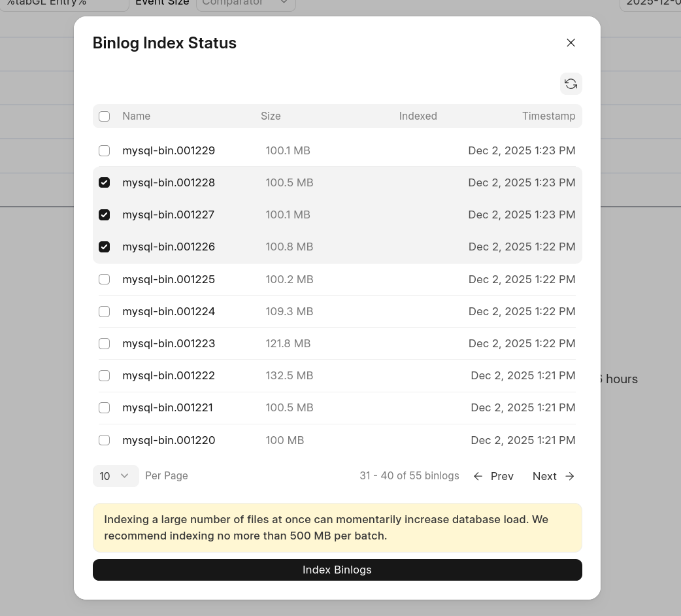Enable the mysql-bin.001223 checkbox
The width and height of the screenshot is (681, 616).
tap(105, 344)
